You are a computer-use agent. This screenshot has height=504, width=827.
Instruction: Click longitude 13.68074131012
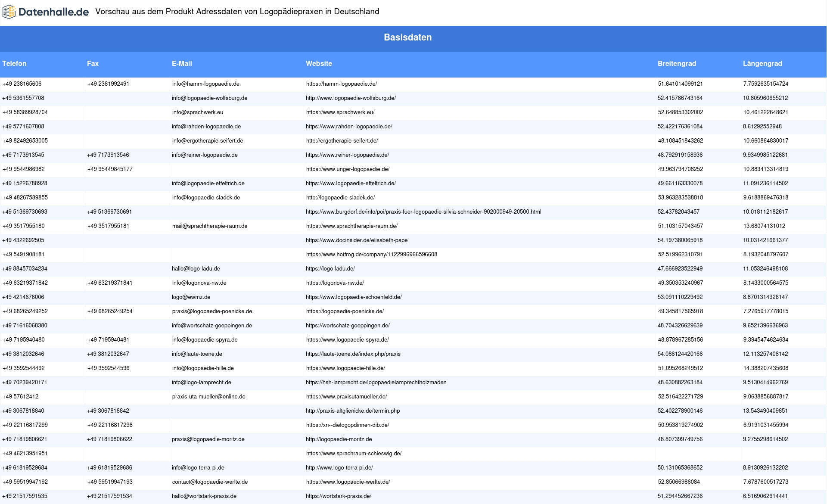pos(764,226)
